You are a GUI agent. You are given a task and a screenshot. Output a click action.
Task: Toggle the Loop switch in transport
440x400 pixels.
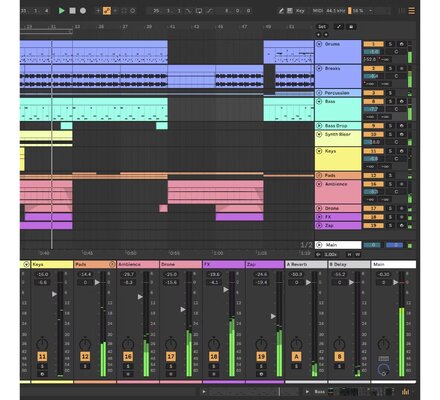pyautogui.click(x=199, y=11)
